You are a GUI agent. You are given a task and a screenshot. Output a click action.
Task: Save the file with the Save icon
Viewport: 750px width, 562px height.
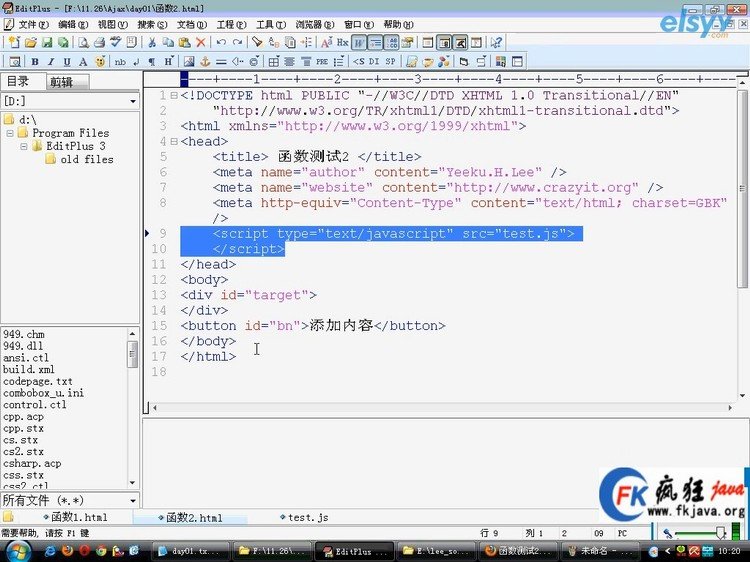coord(47,43)
